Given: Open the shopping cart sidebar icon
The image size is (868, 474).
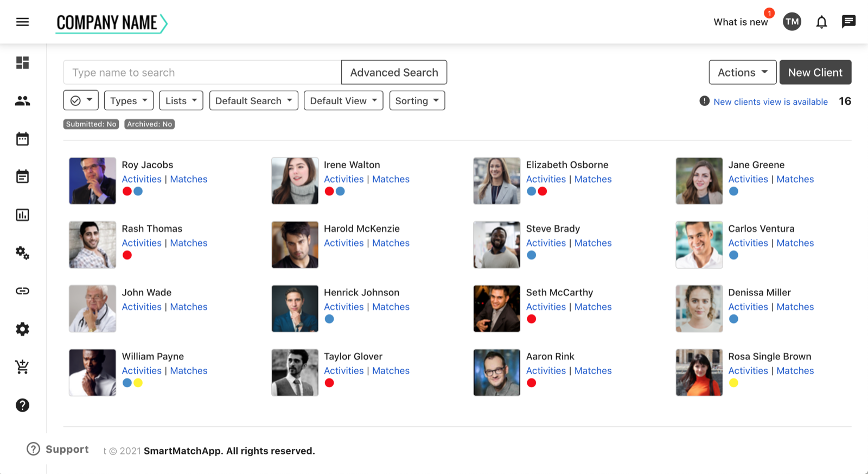Looking at the screenshot, I should click(x=22, y=367).
